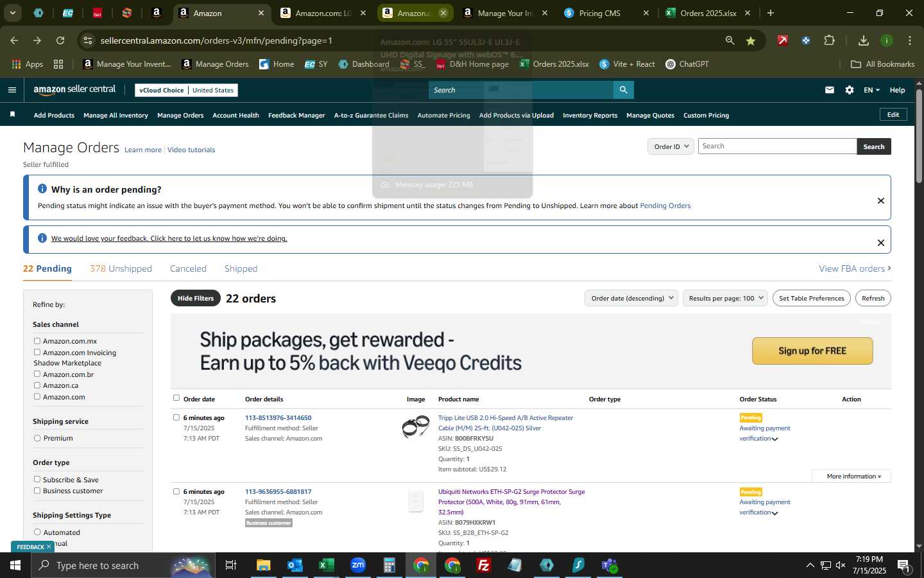Click the Set Table Preferences button
Viewport: 924px width, 578px height.
click(812, 298)
